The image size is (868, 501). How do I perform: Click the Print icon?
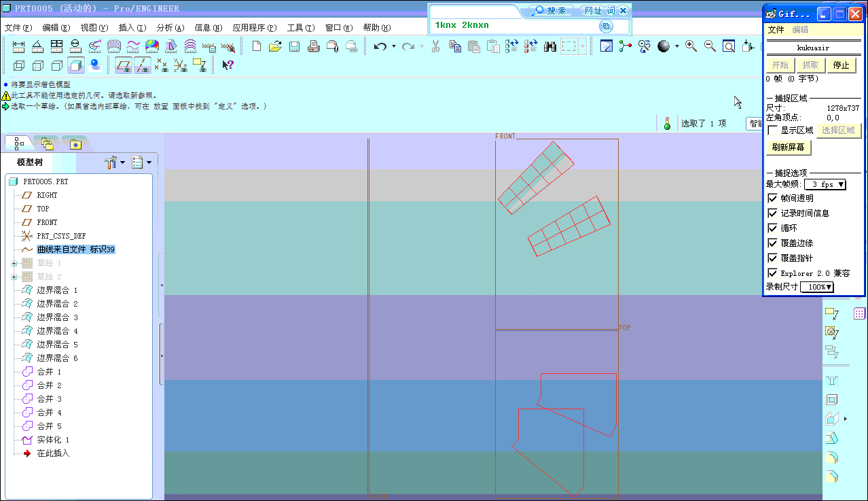click(x=313, y=46)
